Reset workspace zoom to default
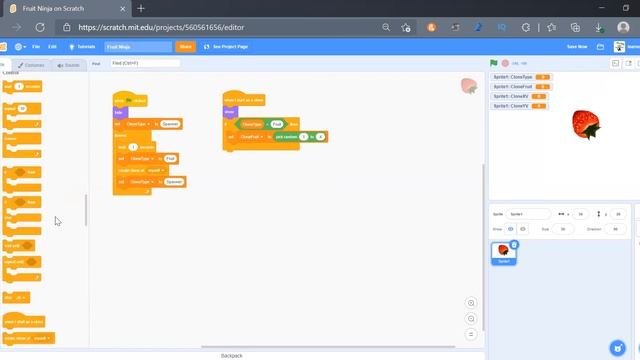640x360 pixels. coord(471,334)
